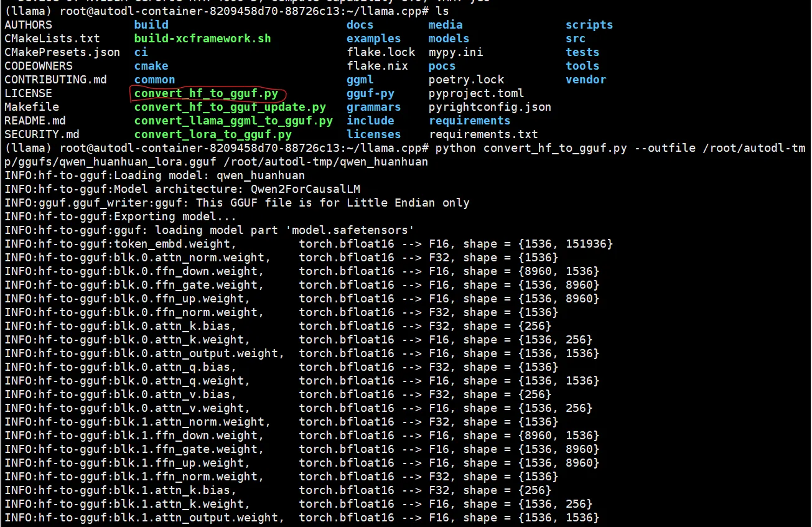Screen dimensions: 812x527
Task: Click the 'Exporting model...' log line
Action: (121, 217)
